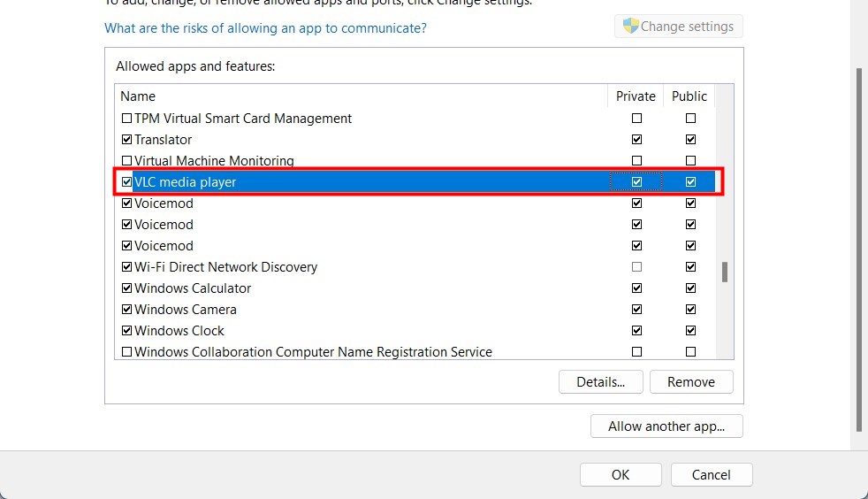Image resolution: width=868 pixels, height=499 pixels.
Task: Toggle VLC media player Public checkbox
Action: coord(690,181)
